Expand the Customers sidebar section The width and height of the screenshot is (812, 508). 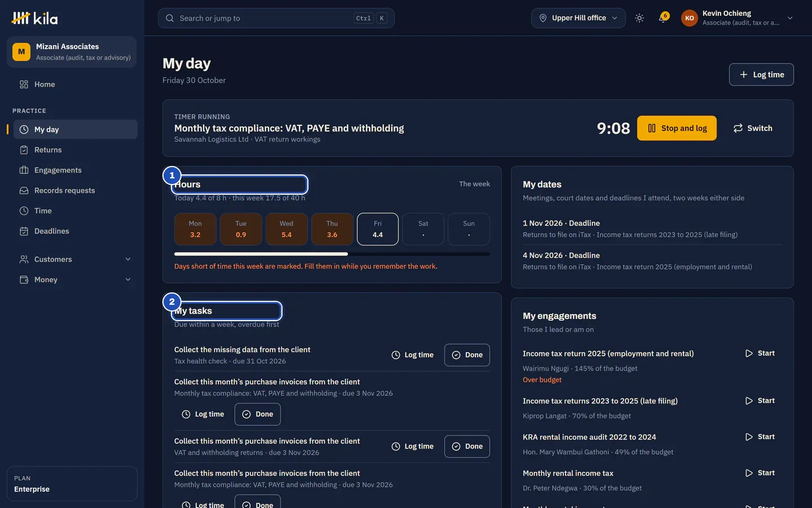click(76, 259)
